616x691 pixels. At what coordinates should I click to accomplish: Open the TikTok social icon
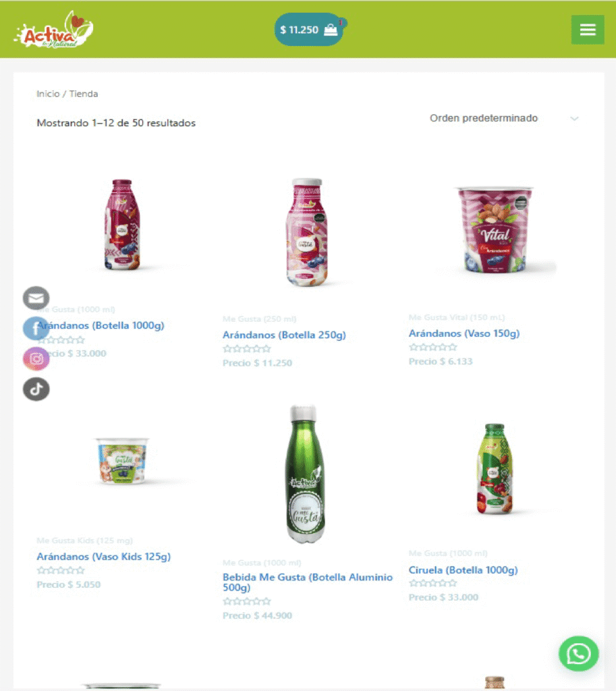pyautogui.click(x=36, y=389)
